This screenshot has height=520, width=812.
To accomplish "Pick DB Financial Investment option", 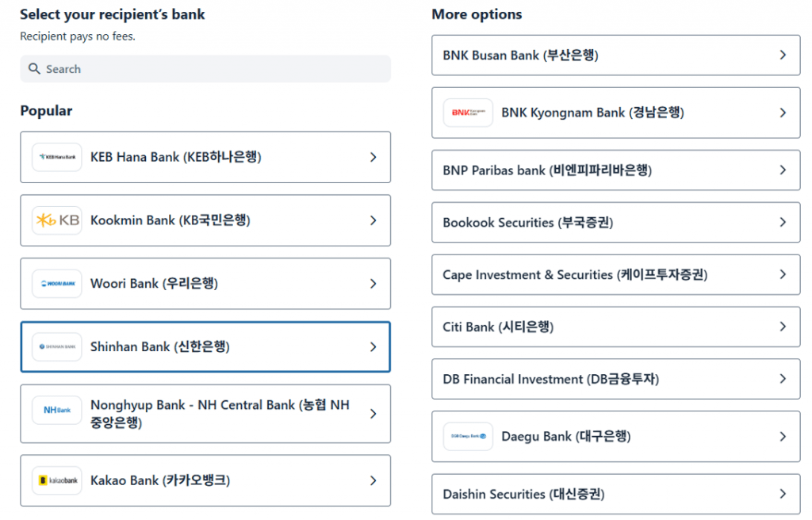I will (x=551, y=380).
